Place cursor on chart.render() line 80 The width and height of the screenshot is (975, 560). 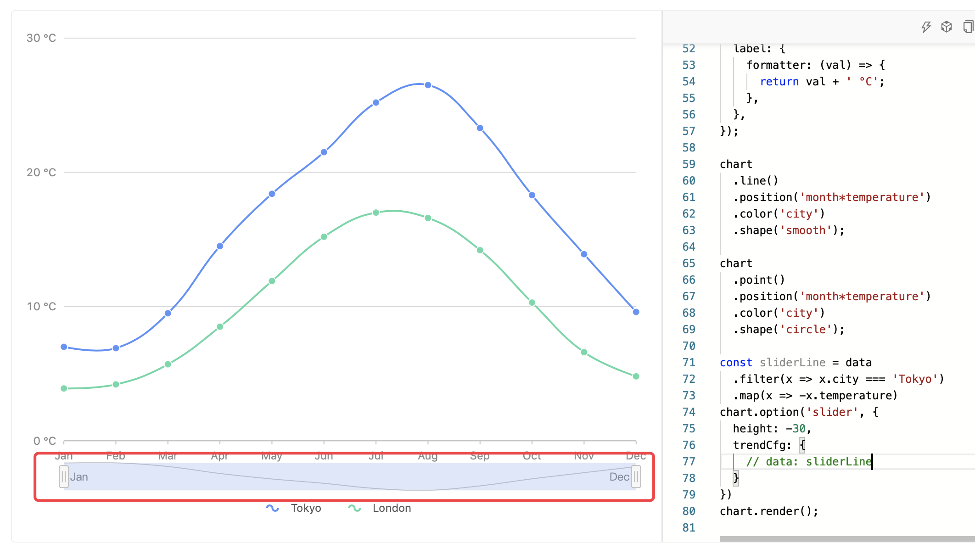click(x=768, y=511)
